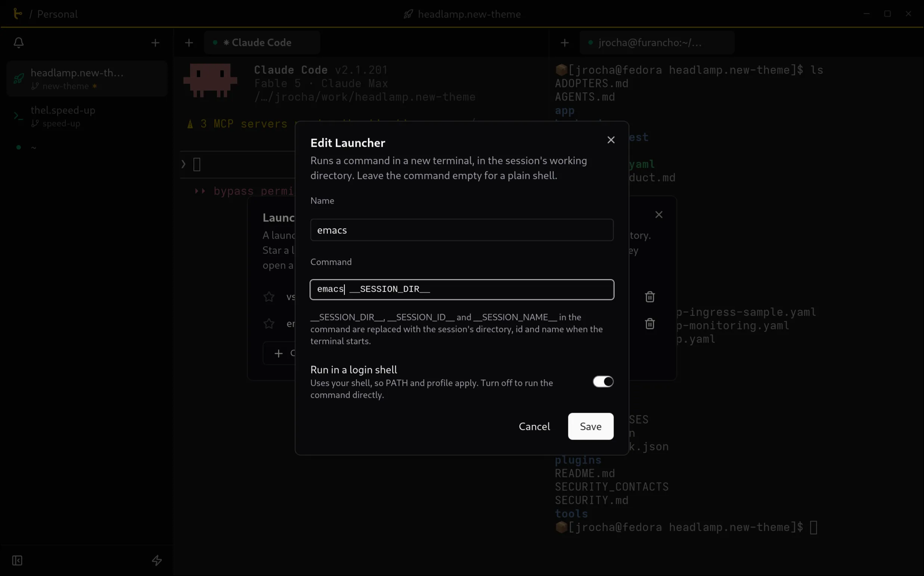
Task: Select the home directory ~ session
Action: [87, 147]
